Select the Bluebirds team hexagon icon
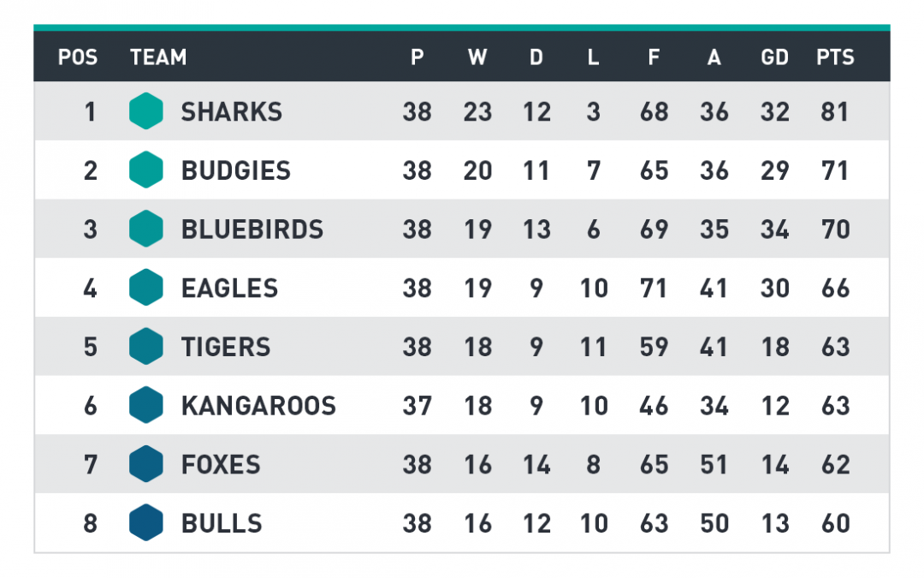The image size is (924, 578). [x=146, y=229]
